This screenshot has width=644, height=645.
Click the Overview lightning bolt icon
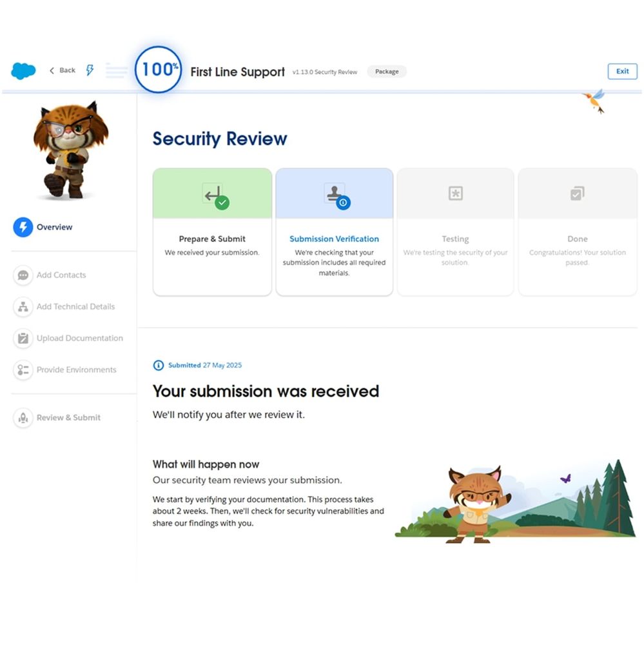[x=23, y=227]
